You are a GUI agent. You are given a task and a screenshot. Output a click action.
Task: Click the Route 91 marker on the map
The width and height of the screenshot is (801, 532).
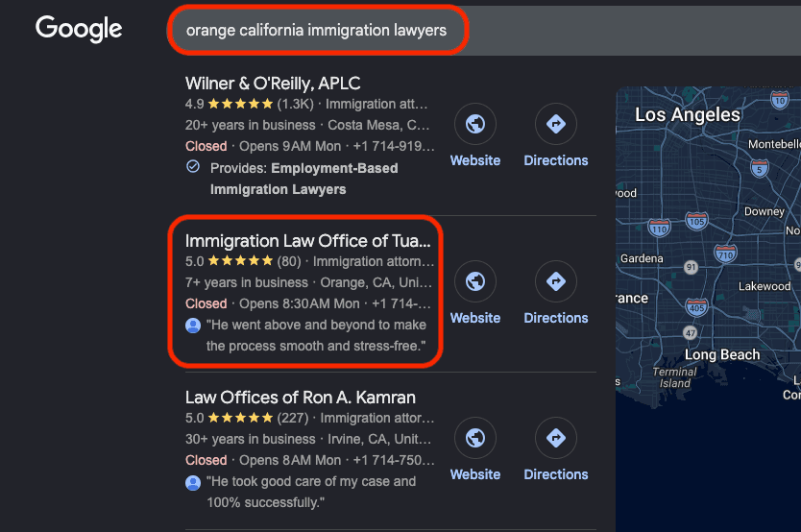pos(691,267)
